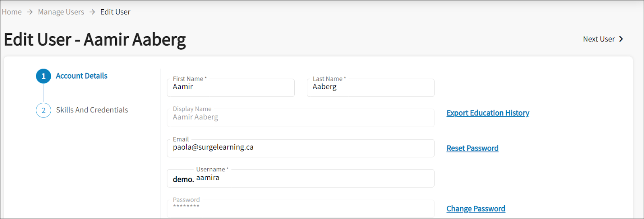Click the Next User chevron arrow icon
The image size is (644, 219).
pos(621,39)
